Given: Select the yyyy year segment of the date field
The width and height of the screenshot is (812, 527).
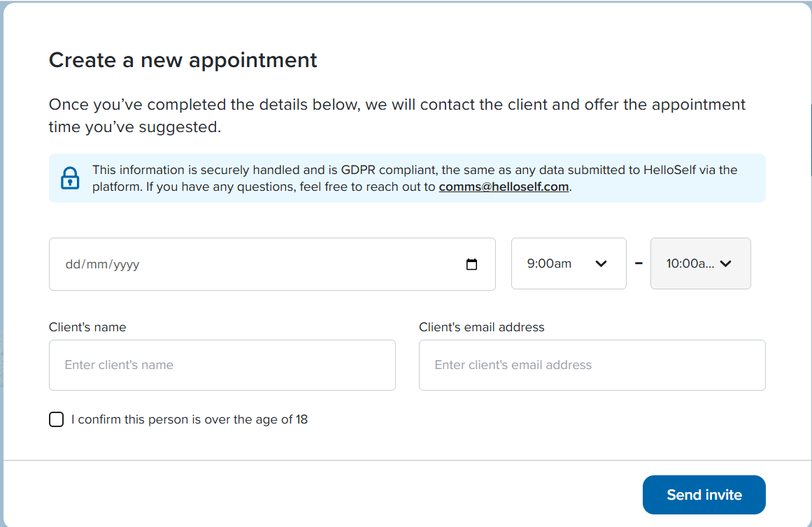Looking at the screenshot, I should tap(127, 264).
